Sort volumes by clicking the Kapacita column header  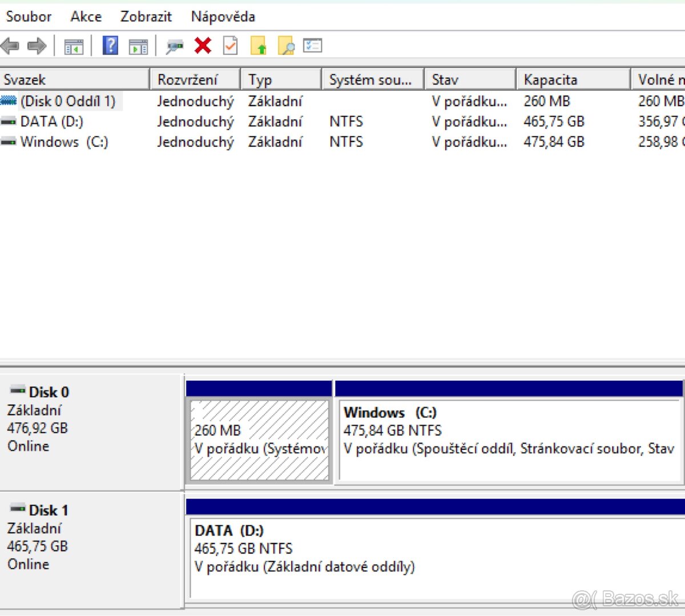(550, 79)
